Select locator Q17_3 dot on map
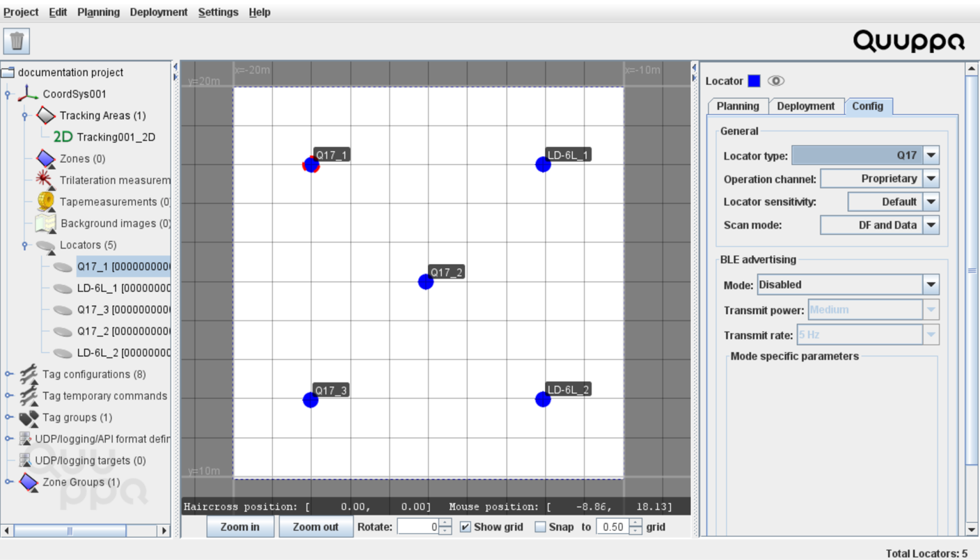 point(311,399)
